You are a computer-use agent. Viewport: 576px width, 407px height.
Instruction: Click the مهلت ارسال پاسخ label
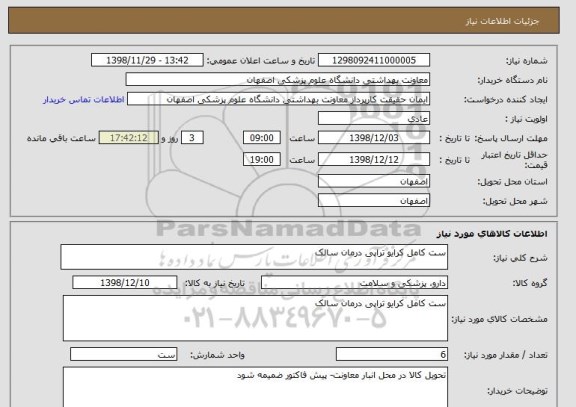click(512, 138)
